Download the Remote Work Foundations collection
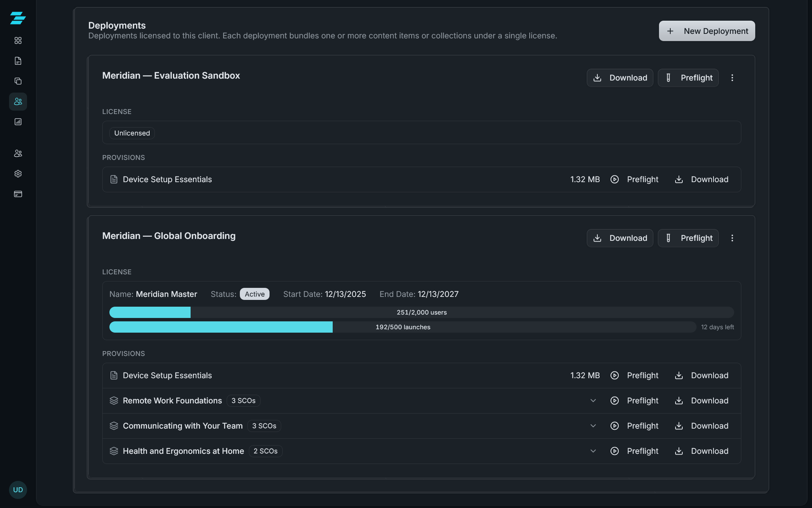Image resolution: width=812 pixels, height=508 pixels. [x=701, y=401]
